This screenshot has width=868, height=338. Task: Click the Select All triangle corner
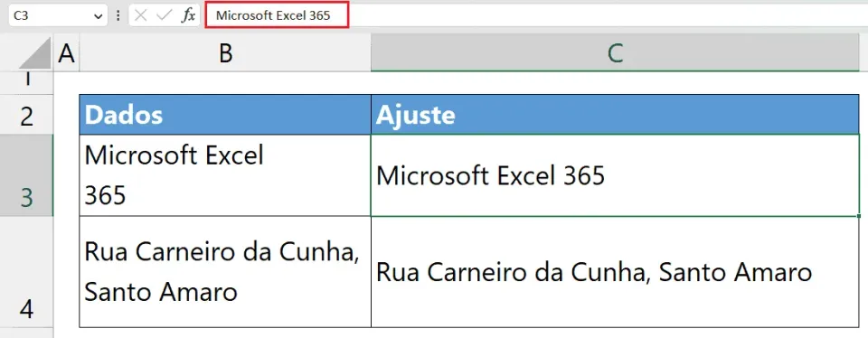tap(38, 55)
